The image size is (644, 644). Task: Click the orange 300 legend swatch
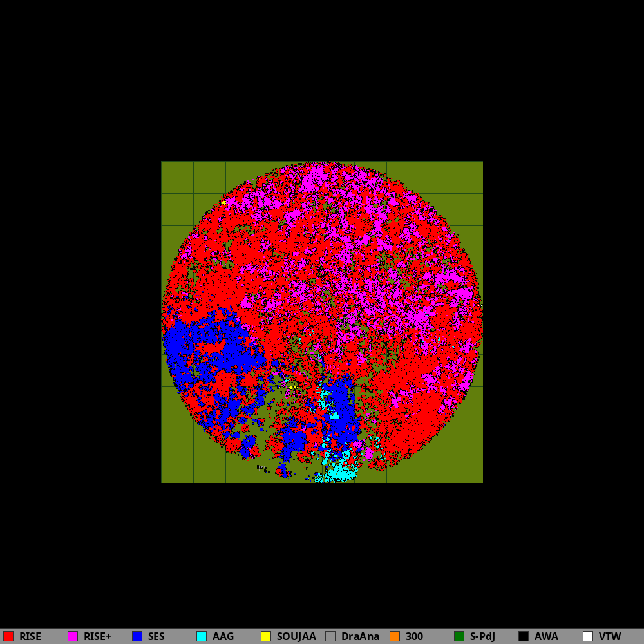click(x=395, y=636)
